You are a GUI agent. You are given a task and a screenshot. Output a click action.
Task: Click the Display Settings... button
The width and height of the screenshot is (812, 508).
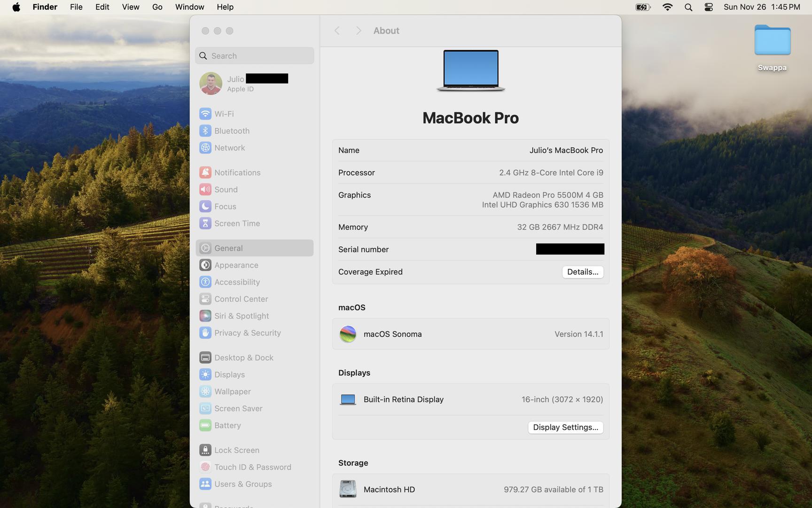click(x=565, y=428)
